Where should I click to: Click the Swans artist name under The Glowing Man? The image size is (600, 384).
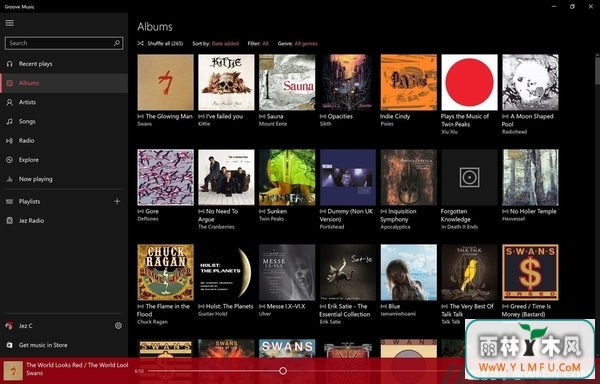145,124
